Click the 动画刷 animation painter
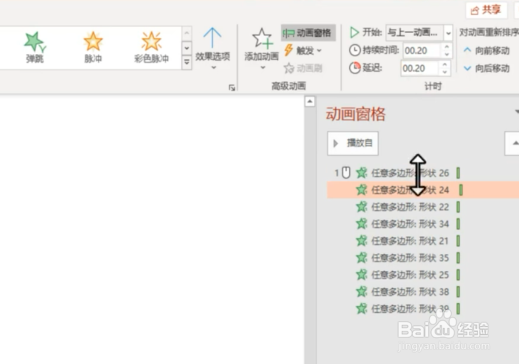 [x=303, y=68]
